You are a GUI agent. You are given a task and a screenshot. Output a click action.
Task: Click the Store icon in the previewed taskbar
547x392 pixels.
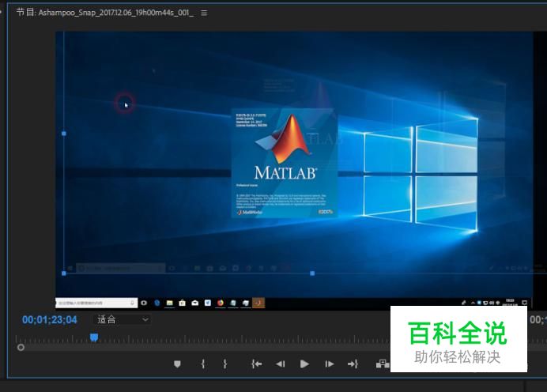182,303
